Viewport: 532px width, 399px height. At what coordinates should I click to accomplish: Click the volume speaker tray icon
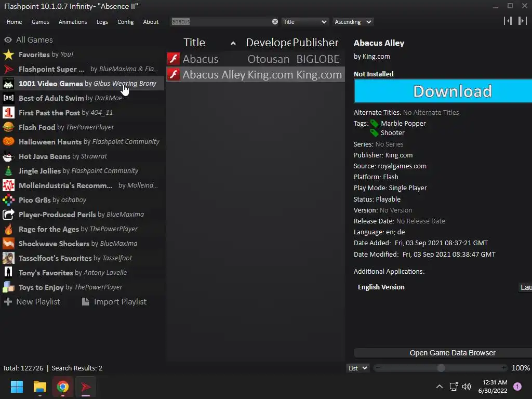[x=467, y=387]
